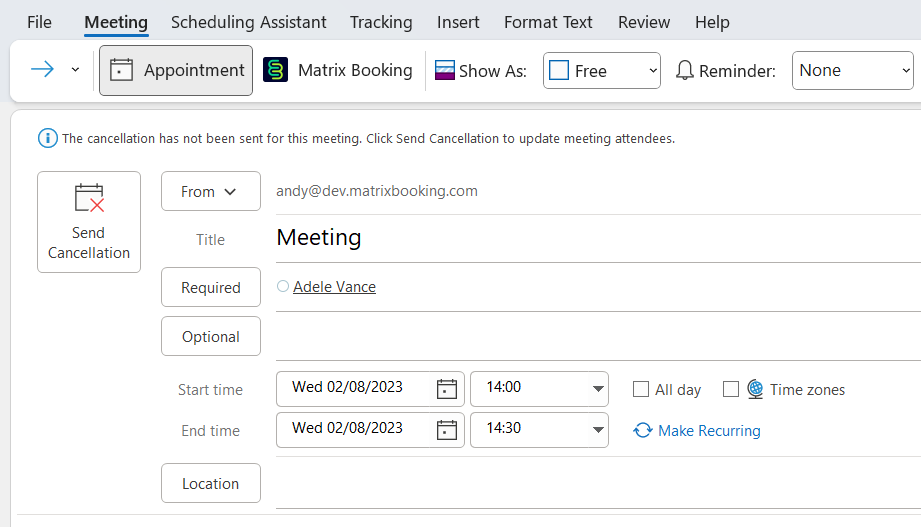Open Matrix Booking add-in
The image size is (921, 527).
coord(338,70)
